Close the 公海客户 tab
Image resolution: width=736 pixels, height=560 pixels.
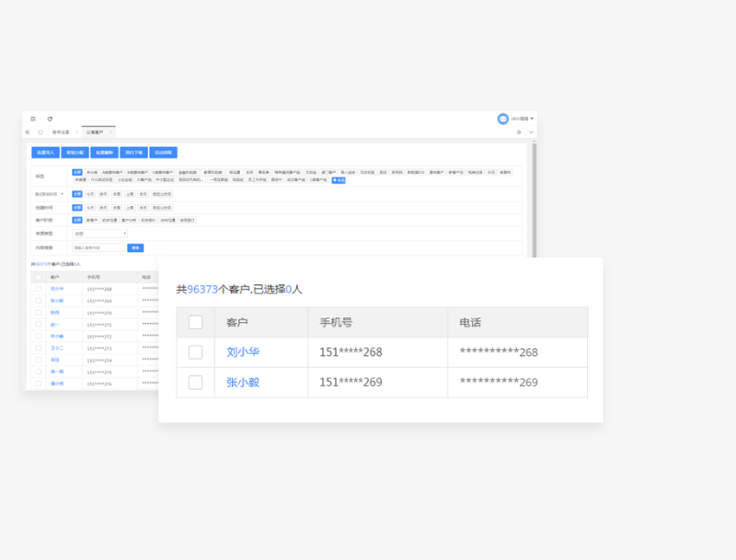click(111, 132)
